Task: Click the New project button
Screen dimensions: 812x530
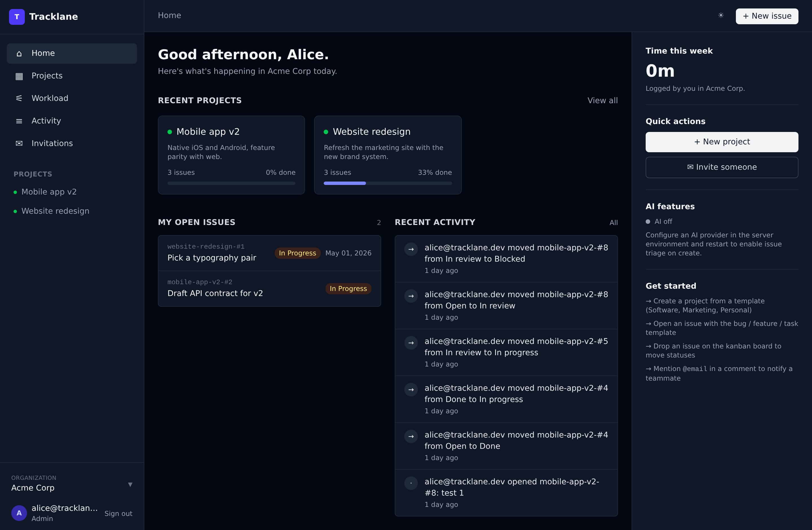Action: pyautogui.click(x=721, y=142)
